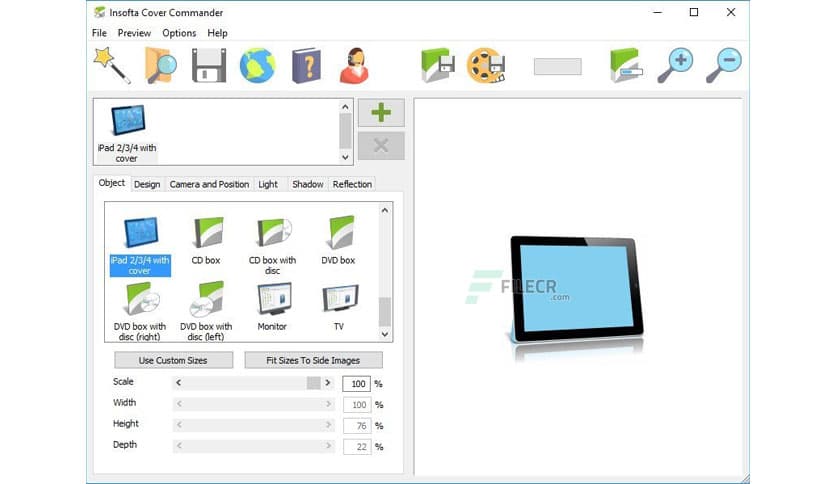This screenshot has width=836, height=484.
Task: Zoom out with the minus magnifier
Action: tap(724, 66)
